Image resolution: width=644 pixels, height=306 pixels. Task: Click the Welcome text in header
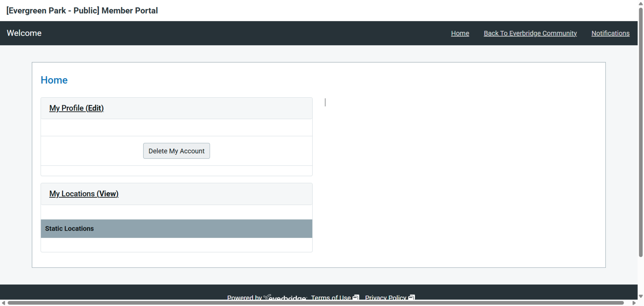click(x=24, y=33)
